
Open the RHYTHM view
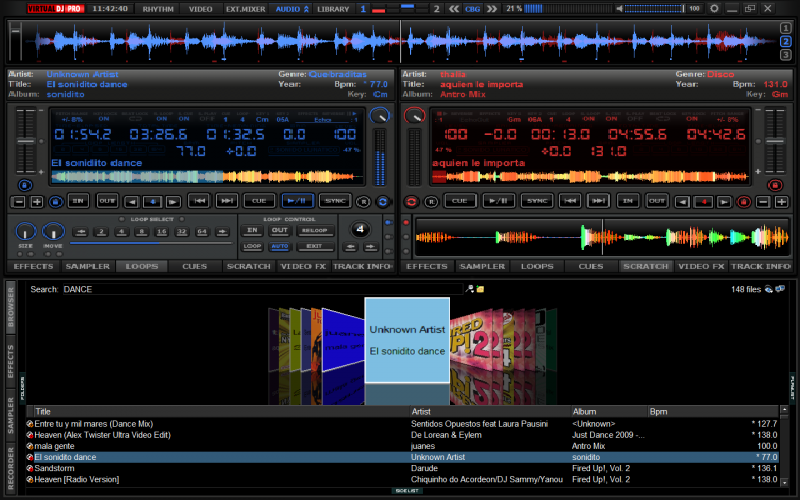click(158, 9)
